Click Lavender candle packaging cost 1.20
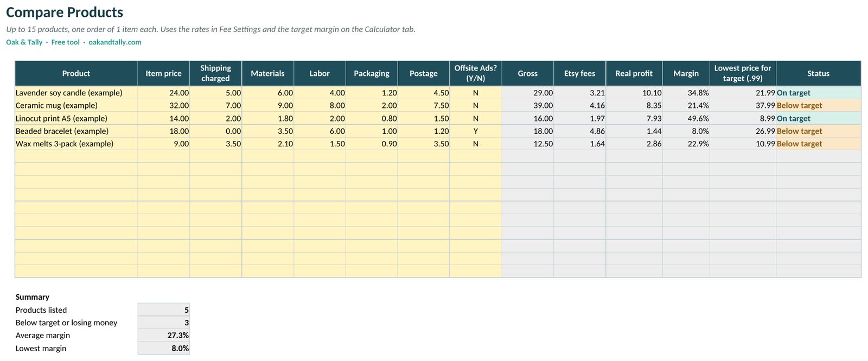 tap(372, 93)
